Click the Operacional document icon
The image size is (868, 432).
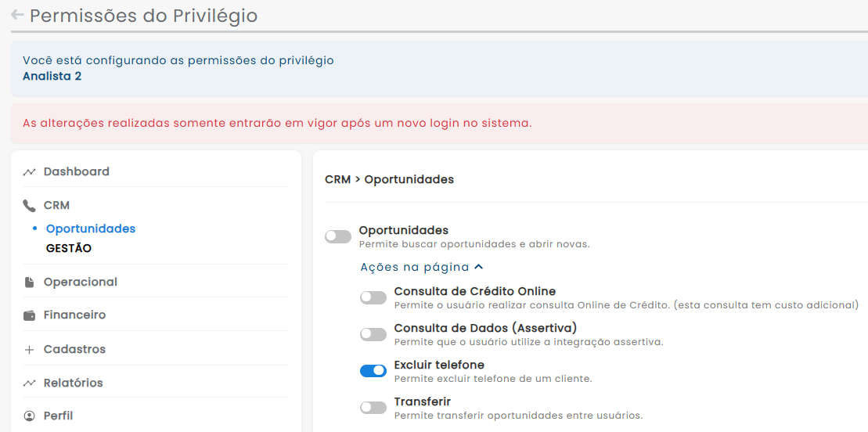[x=30, y=283]
